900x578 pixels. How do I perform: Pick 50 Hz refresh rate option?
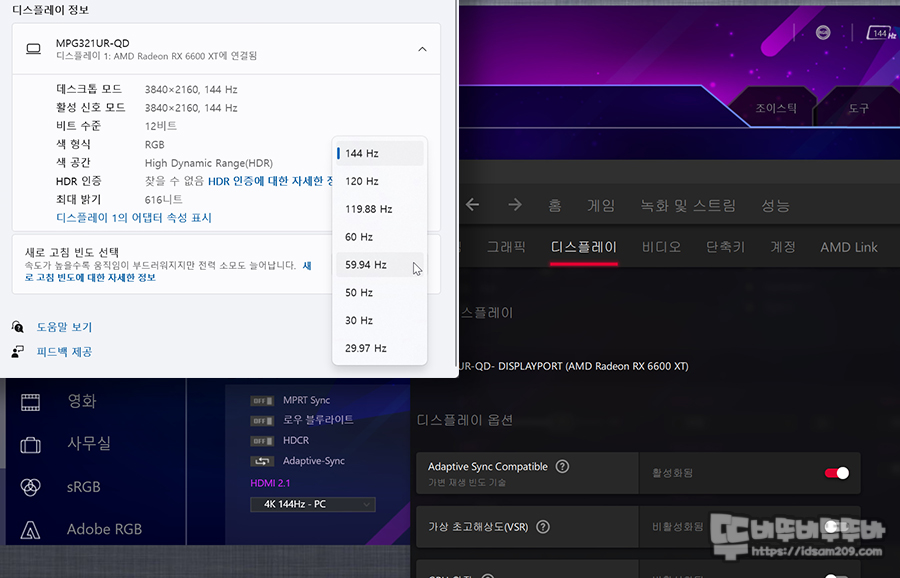click(x=379, y=293)
